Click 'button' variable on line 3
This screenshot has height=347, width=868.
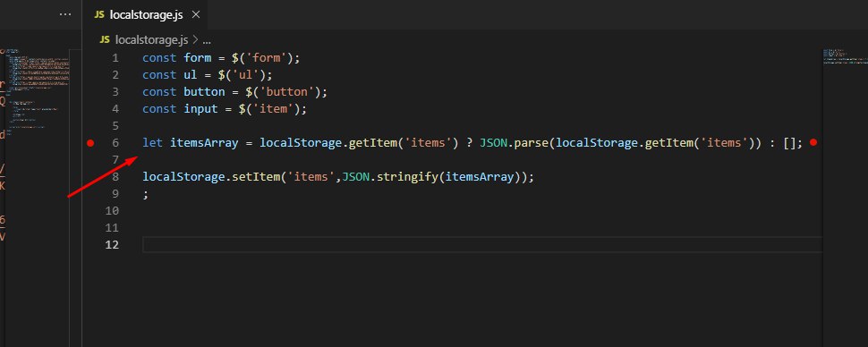pyautogui.click(x=204, y=92)
